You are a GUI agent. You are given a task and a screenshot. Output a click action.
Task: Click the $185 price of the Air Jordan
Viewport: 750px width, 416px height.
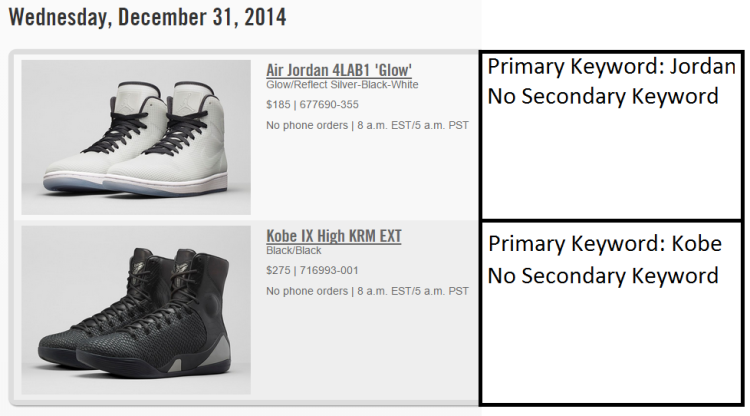pyautogui.click(x=278, y=104)
